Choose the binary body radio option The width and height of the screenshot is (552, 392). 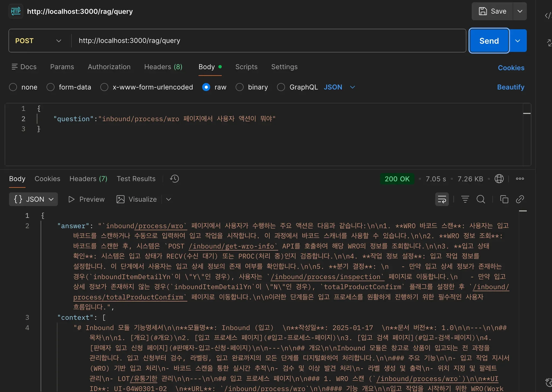[239, 87]
